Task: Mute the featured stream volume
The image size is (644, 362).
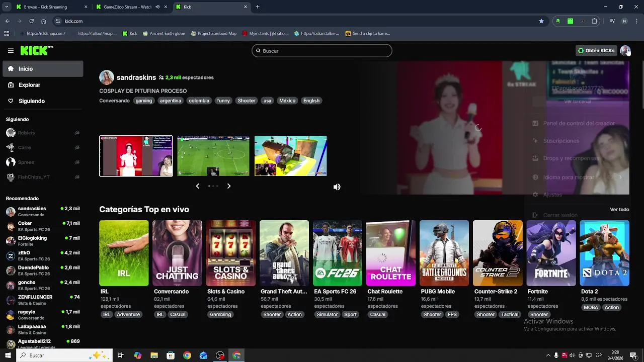Action: [x=337, y=187]
